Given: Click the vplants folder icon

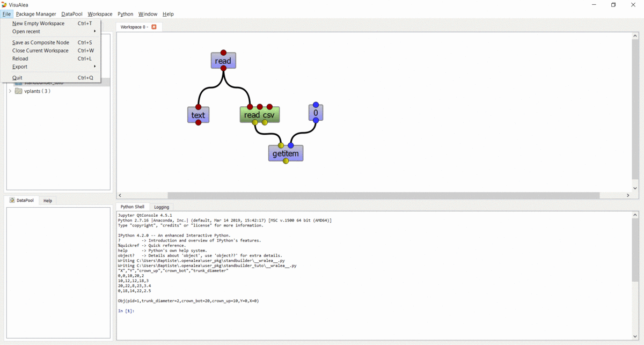Looking at the screenshot, I should [x=19, y=91].
